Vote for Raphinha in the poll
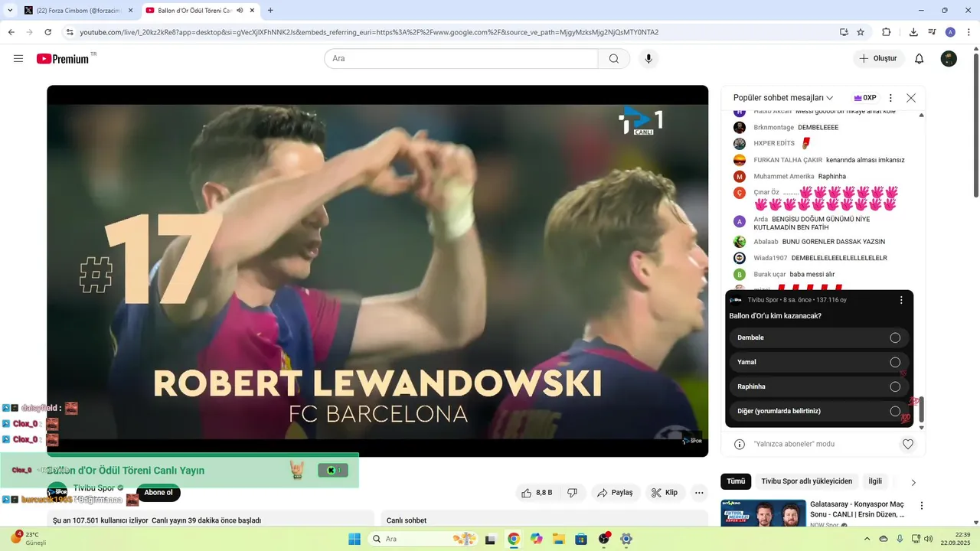The image size is (980, 551). tap(819, 386)
